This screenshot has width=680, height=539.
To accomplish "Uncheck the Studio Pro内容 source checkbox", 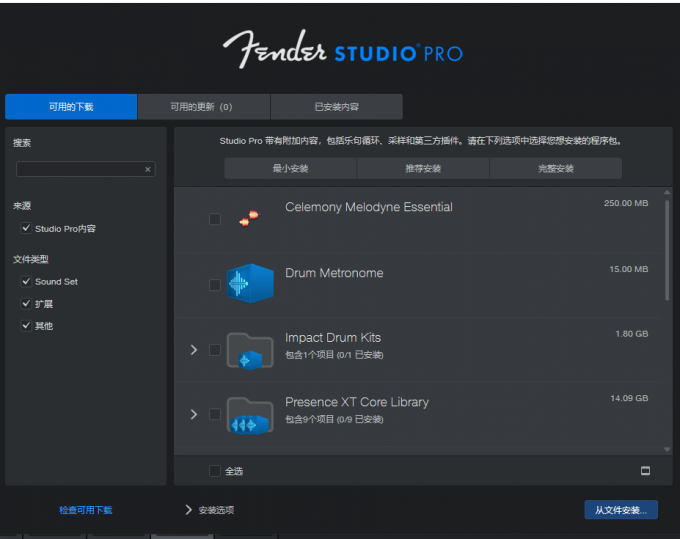I will tap(26, 228).
